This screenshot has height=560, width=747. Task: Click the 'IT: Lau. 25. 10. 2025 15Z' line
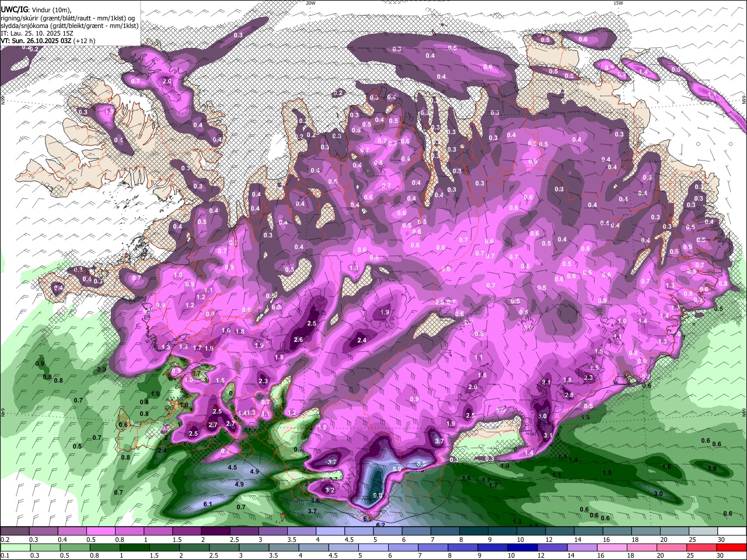[37, 33]
